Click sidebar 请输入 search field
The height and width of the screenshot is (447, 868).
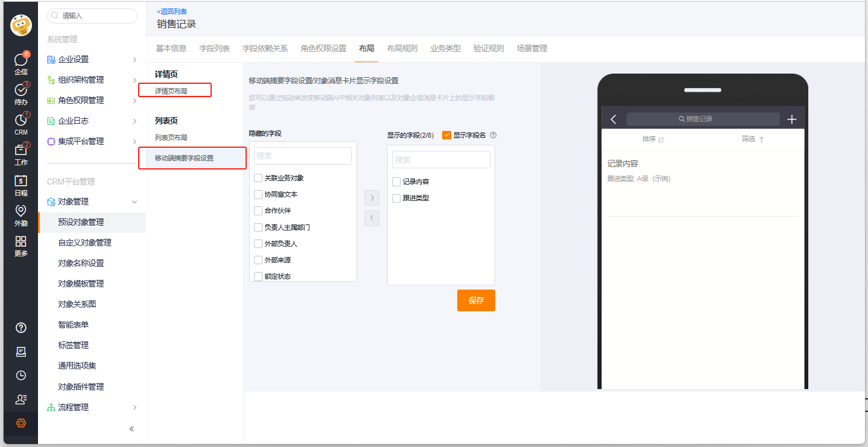pos(92,16)
